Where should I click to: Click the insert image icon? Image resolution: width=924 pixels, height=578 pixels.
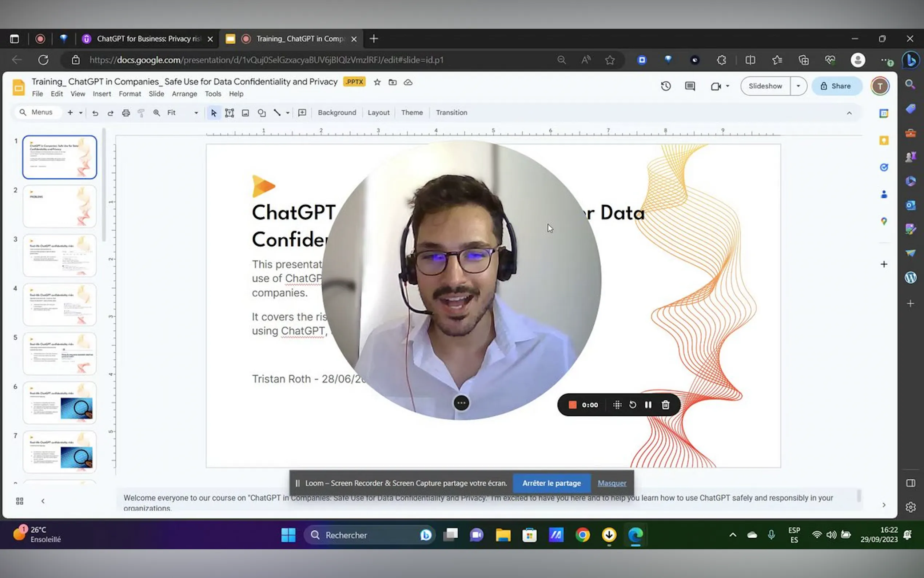[x=246, y=113]
